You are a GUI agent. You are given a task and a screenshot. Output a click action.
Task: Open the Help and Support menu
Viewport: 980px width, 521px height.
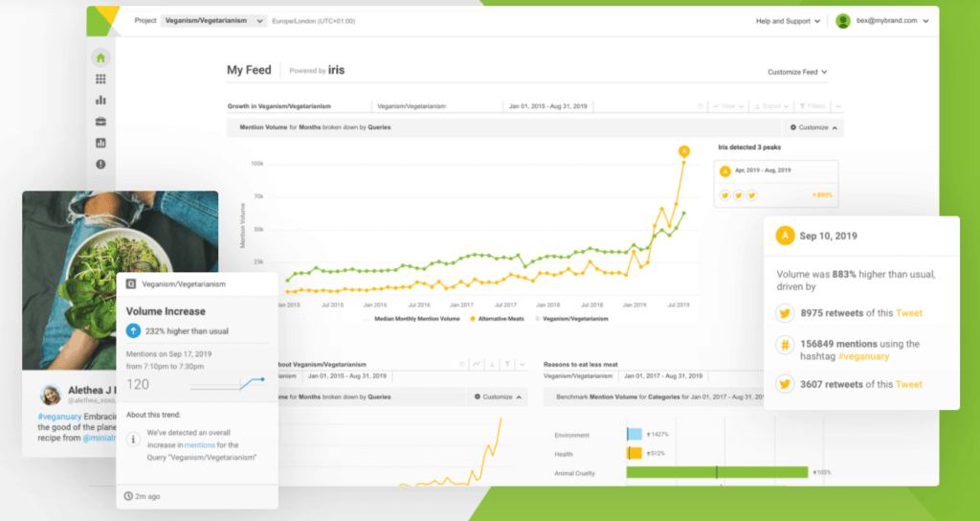(789, 20)
